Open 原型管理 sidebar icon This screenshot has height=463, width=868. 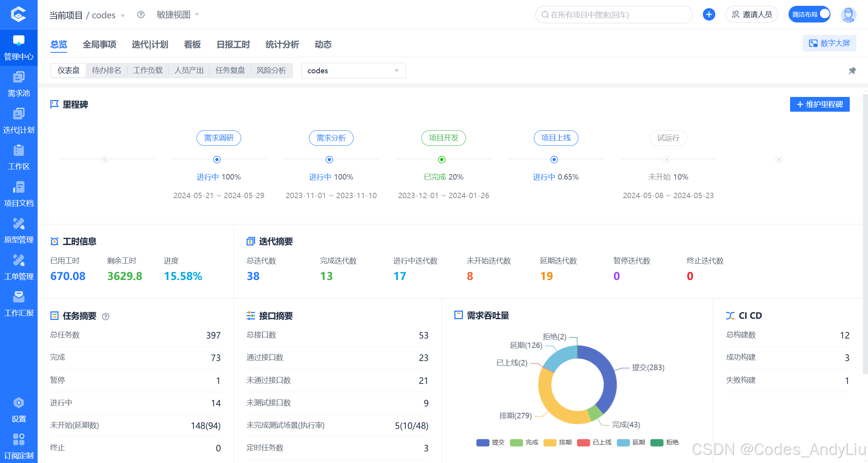[19, 224]
